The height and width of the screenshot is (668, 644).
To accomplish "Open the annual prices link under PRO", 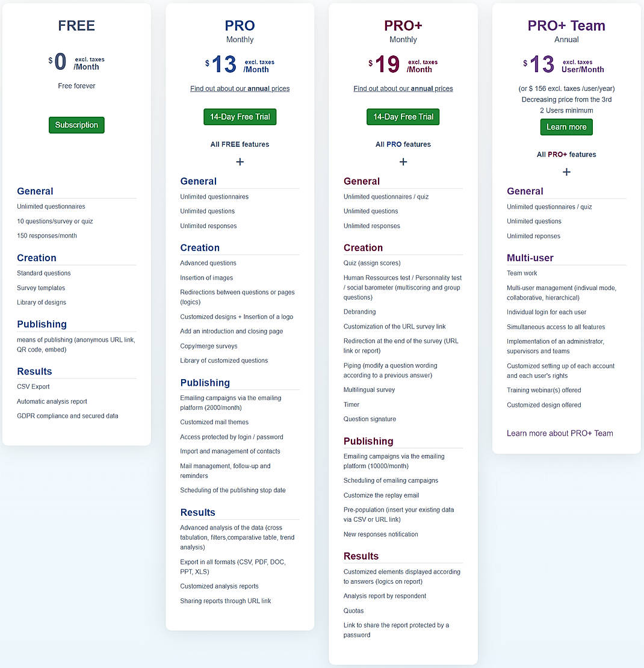I will point(240,88).
